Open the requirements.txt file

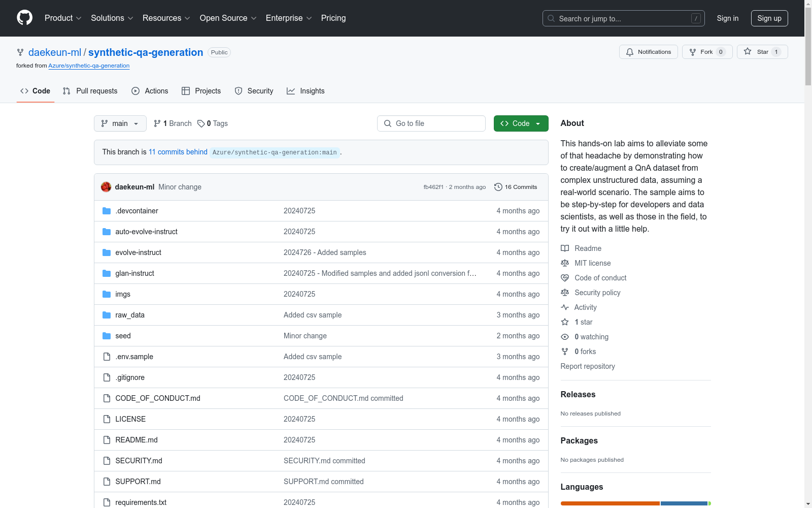click(141, 502)
